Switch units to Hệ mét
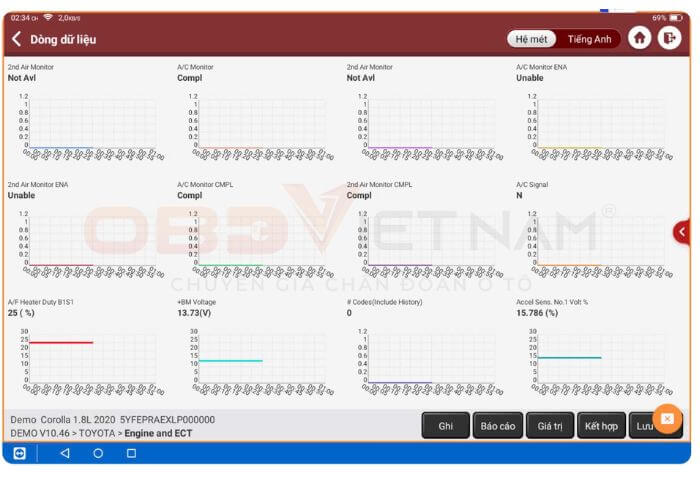The image size is (700, 480). click(x=531, y=39)
